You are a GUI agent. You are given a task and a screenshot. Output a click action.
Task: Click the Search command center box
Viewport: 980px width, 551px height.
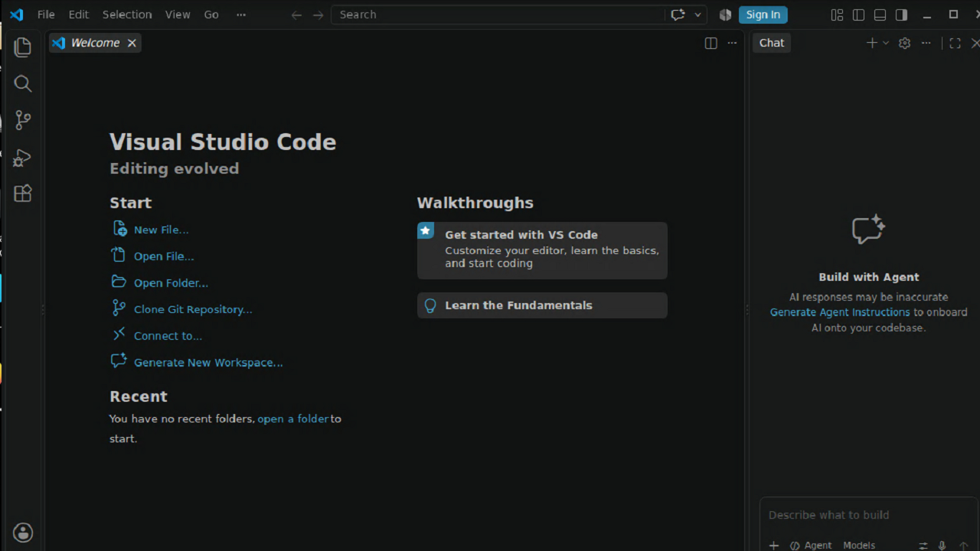point(498,15)
